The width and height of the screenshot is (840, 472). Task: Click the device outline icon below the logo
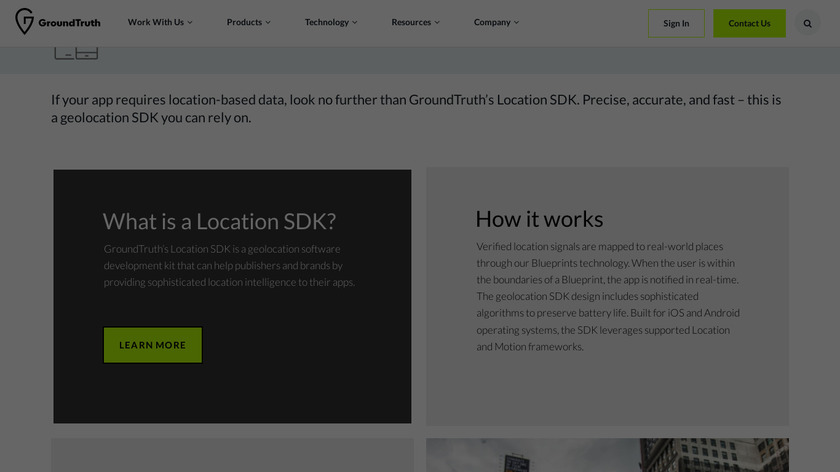point(76,52)
